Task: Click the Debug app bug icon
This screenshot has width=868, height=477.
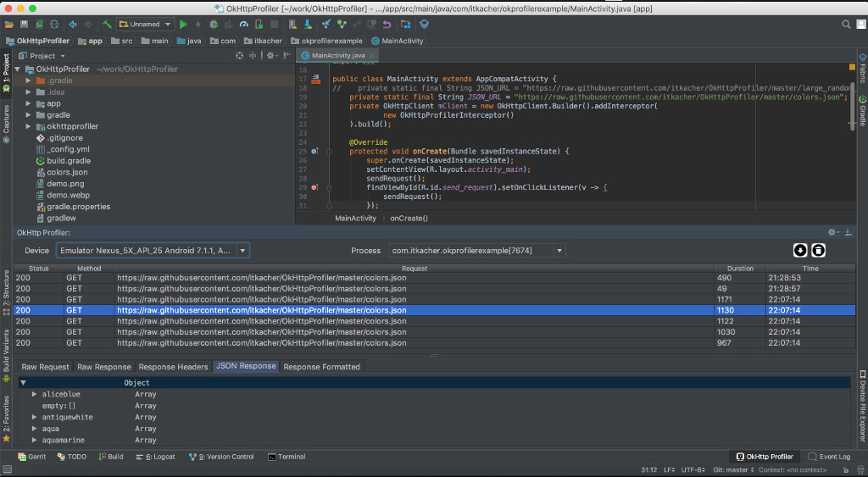Action: pos(214,25)
